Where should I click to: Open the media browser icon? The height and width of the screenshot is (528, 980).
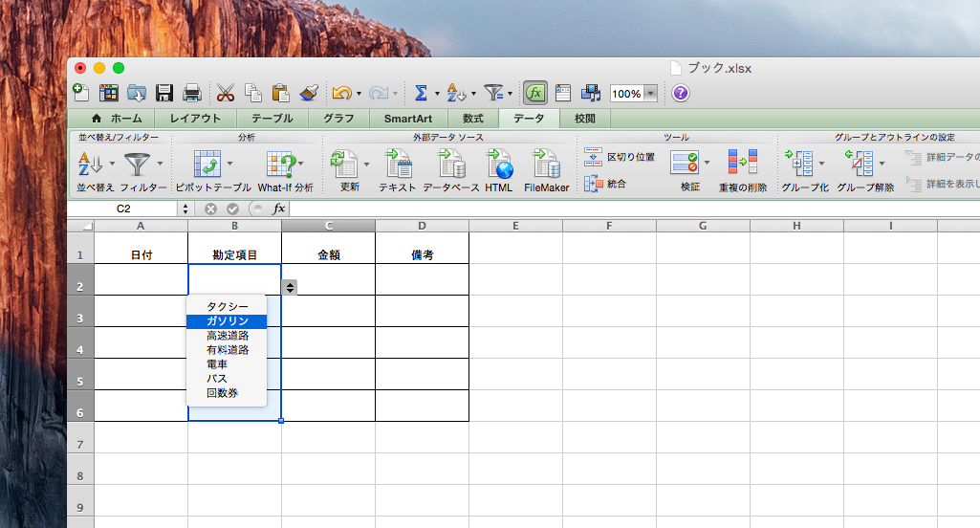coord(591,93)
